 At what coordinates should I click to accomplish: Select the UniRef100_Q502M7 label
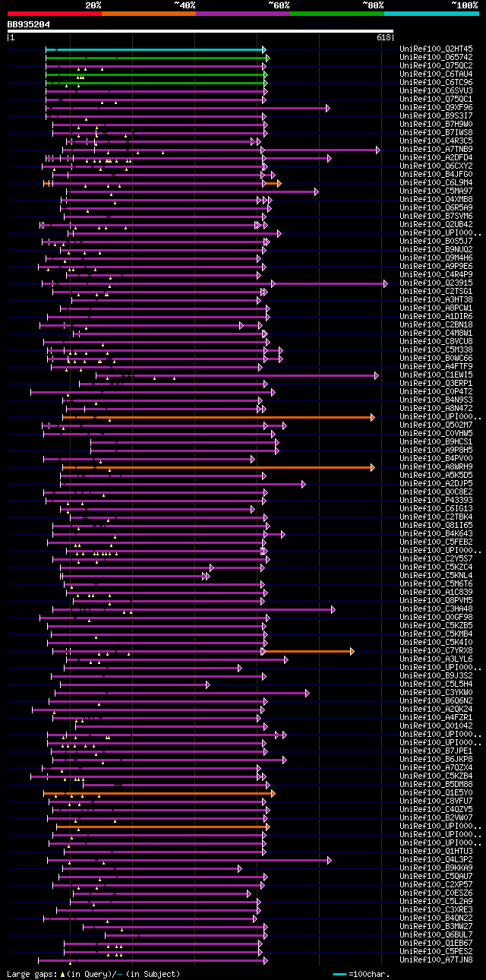pyautogui.click(x=436, y=425)
